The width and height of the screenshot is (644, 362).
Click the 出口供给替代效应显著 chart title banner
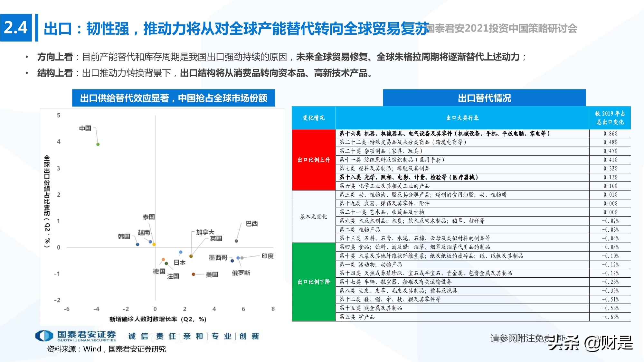click(x=174, y=98)
